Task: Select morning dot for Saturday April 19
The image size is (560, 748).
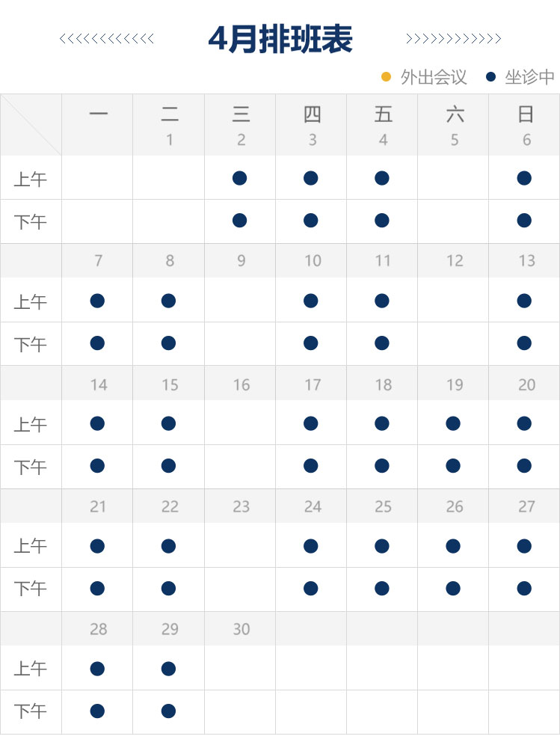Action: [453, 423]
